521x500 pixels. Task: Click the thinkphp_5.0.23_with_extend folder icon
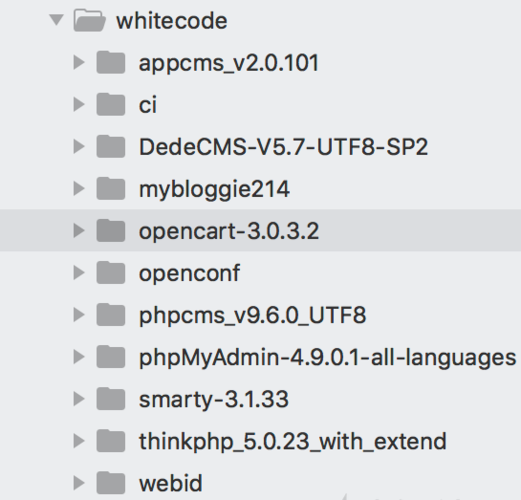(111, 441)
